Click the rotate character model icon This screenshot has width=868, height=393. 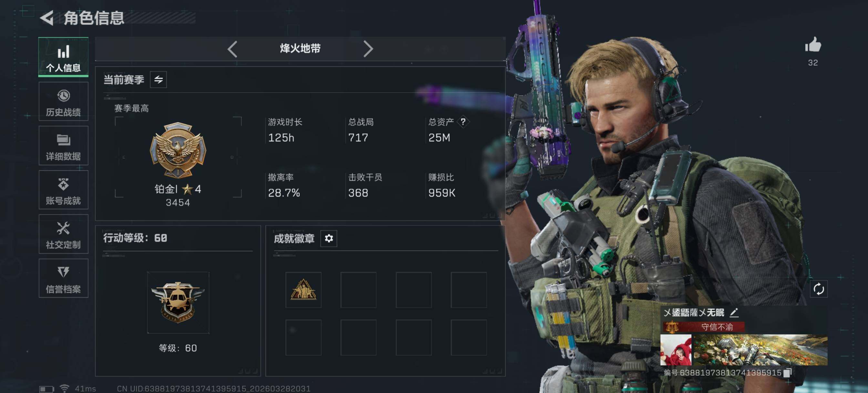point(819,289)
